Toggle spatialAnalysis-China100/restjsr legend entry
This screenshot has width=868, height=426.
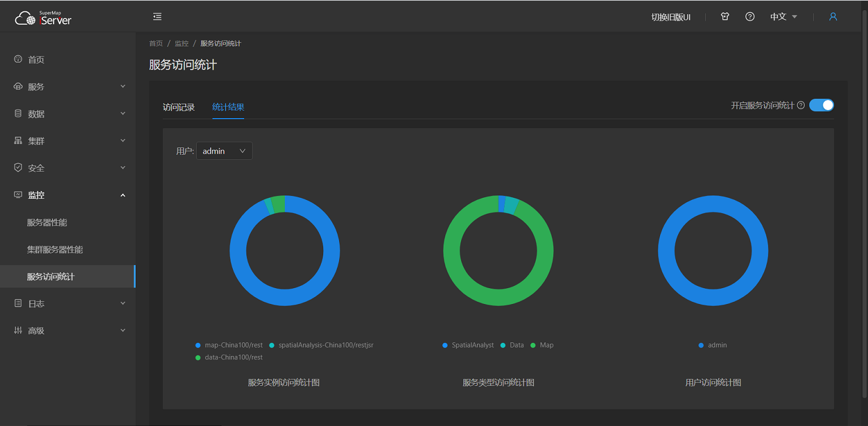point(321,345)
